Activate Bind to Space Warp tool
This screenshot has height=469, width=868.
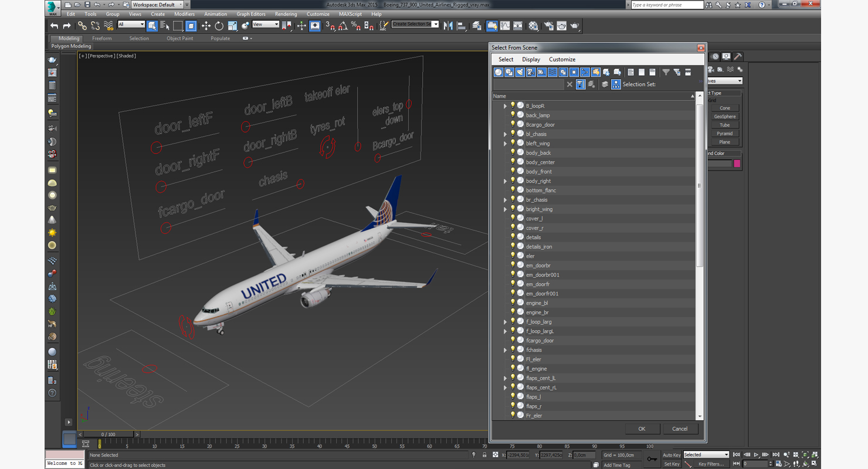(x=108, y=26)
